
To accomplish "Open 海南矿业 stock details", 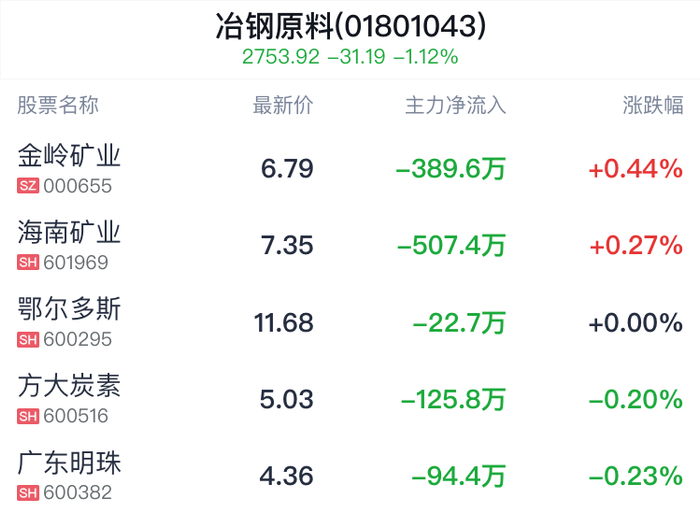I will coord(69,233).
